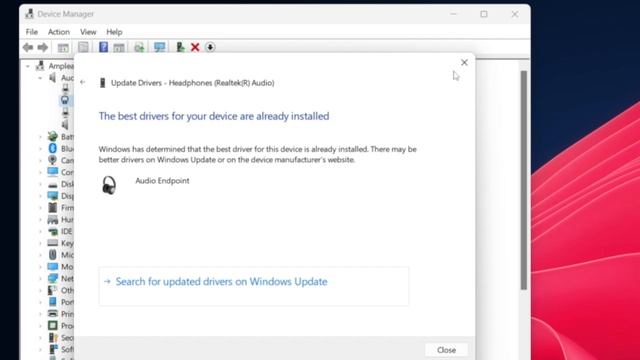Click the Audio Endpoint headphones icon in dialog

pyautogui.click(x=109, y=185)
